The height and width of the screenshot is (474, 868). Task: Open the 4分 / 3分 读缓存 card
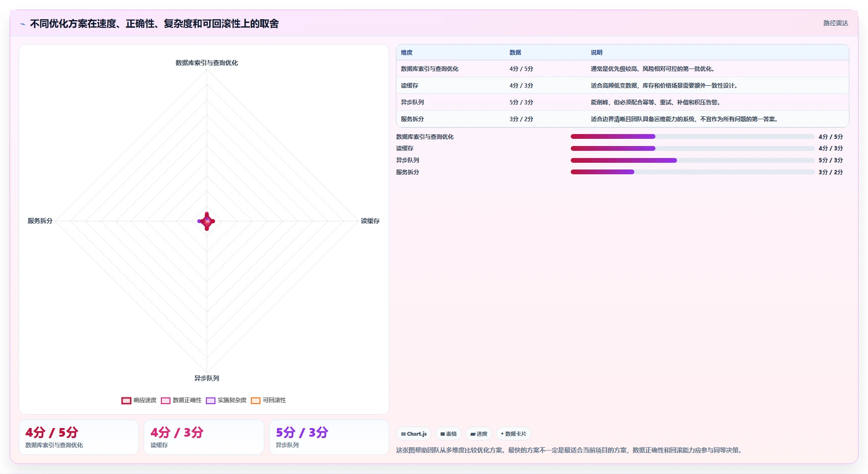click(204, 437)
